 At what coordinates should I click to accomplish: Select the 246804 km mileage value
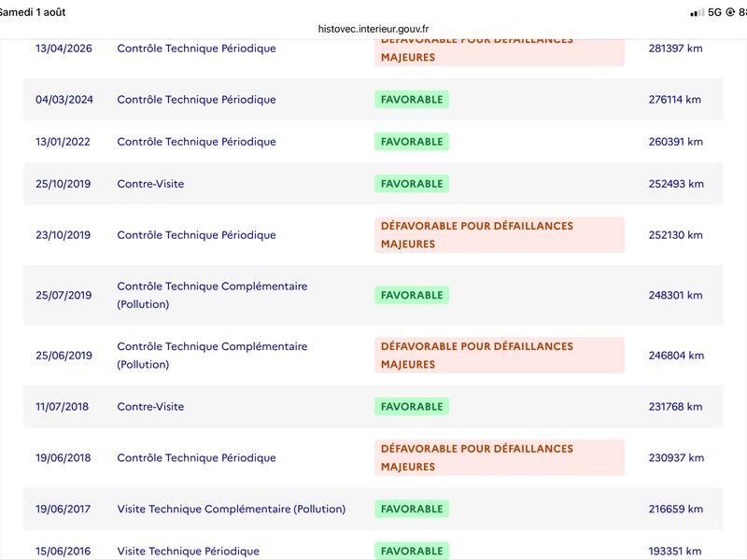tap(676, 356)
